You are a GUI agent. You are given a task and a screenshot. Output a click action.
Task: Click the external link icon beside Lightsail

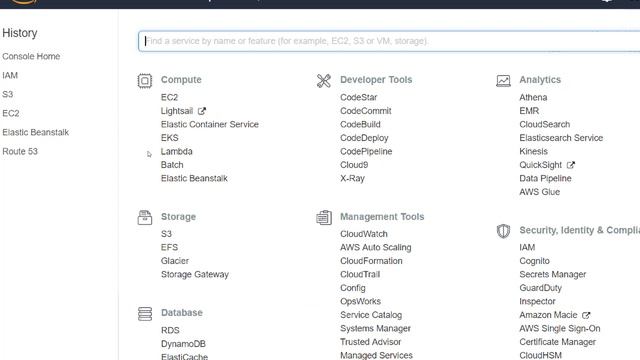[x=202, y=111]
